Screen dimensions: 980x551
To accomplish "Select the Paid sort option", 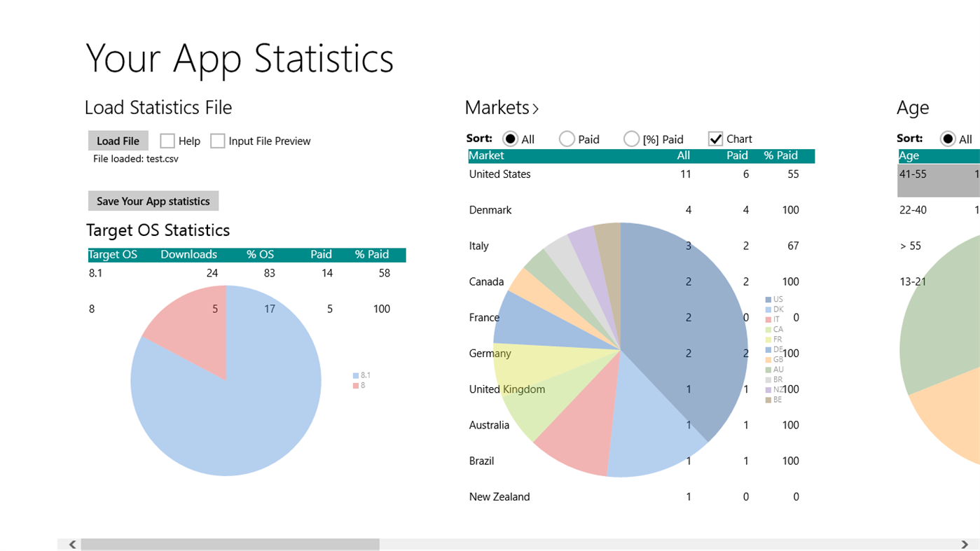I will 566,139.
